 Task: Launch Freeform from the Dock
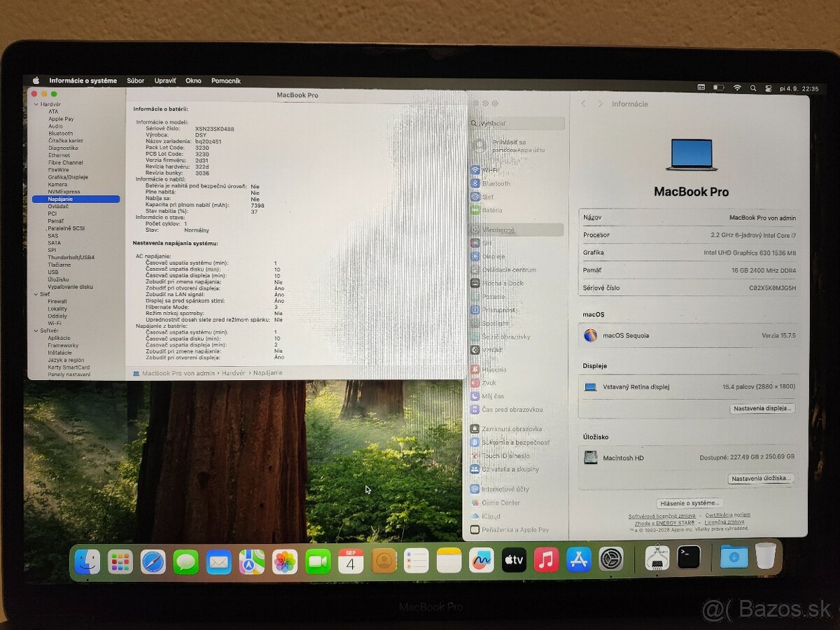482,560
